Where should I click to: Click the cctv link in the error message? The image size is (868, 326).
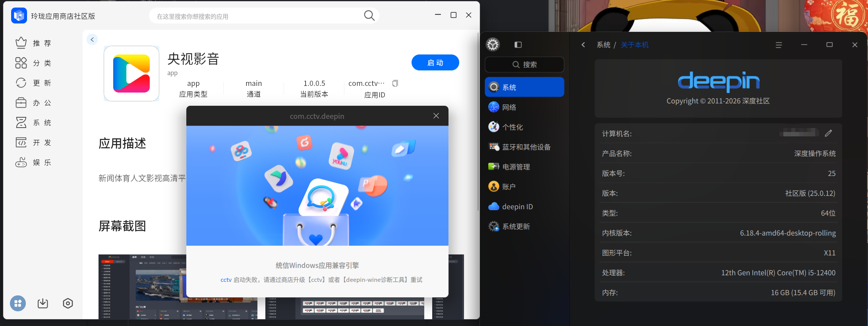(226, 280)
